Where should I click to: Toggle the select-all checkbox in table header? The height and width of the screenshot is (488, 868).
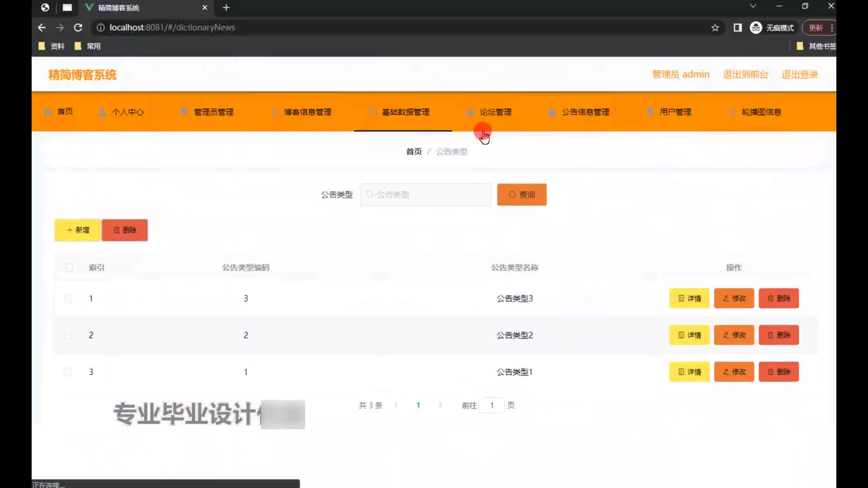pyautogui.click(x=69, y=267)
